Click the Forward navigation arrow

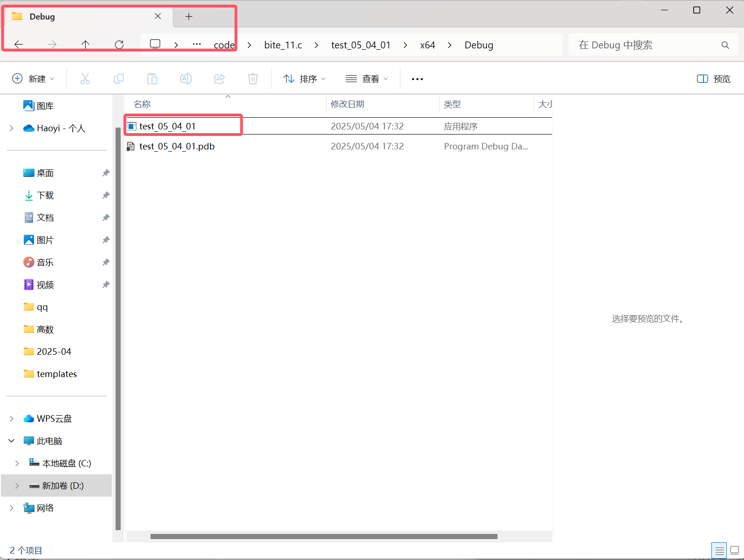[52, 45]
